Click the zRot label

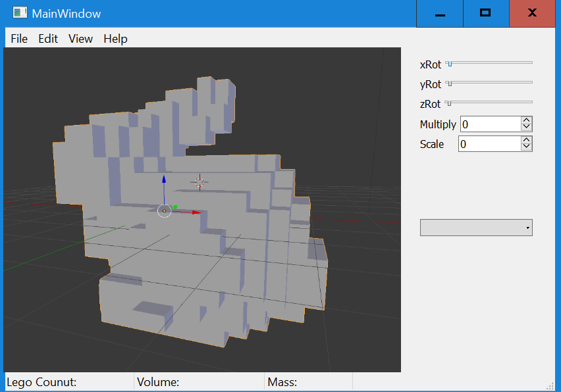[430, 104]
